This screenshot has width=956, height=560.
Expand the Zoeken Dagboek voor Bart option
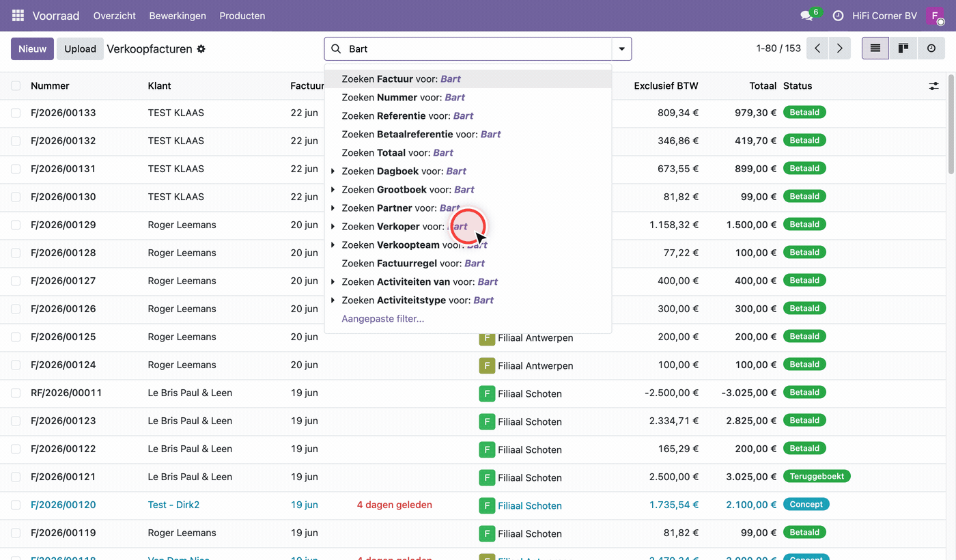(x=333, y=171)
